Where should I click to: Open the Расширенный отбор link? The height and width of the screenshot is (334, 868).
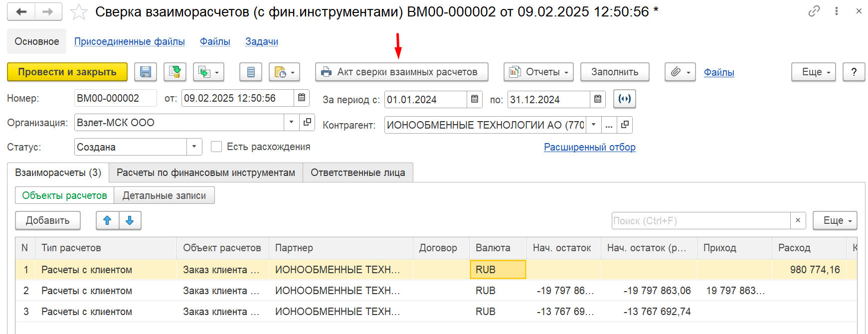(x=590, y=147)
